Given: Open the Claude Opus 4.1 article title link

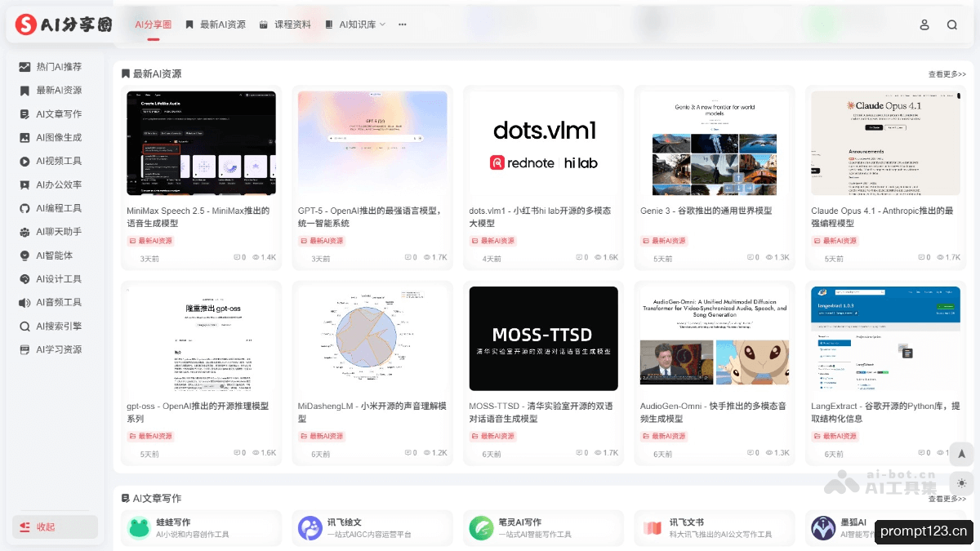Looking at the screenshot, I should click(883, 217).
